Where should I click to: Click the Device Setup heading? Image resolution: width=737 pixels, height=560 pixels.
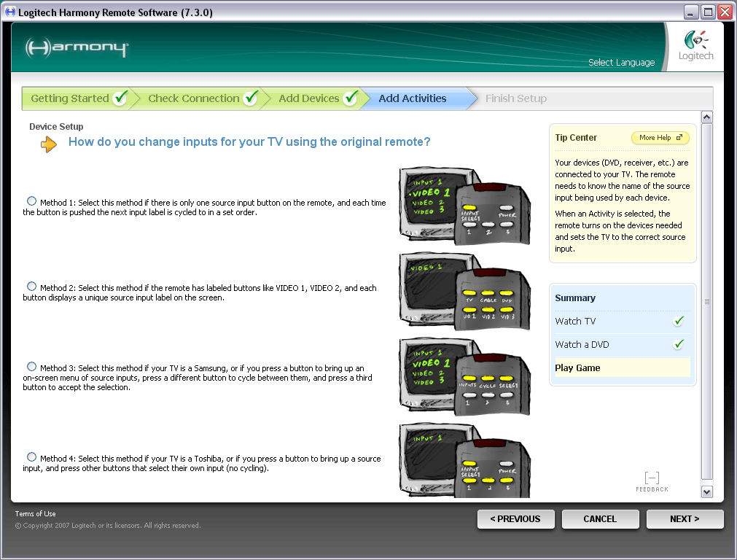pos(56,126)
